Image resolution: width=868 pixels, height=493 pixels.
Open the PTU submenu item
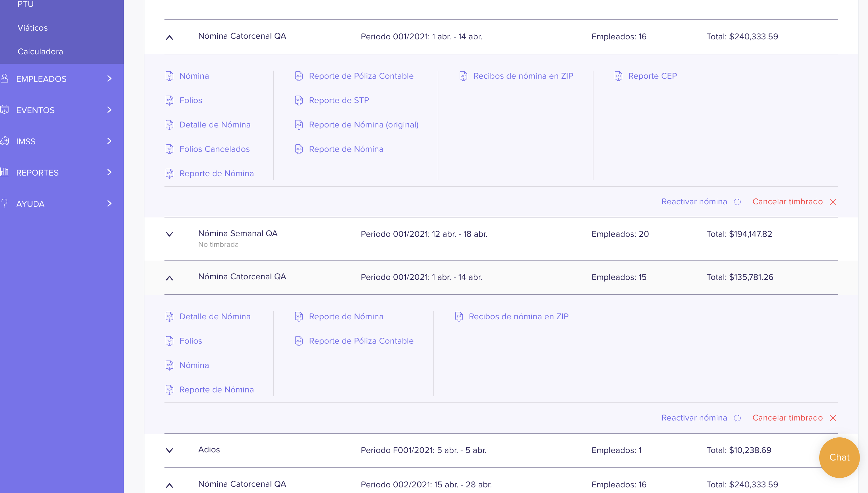pos(25,4)
